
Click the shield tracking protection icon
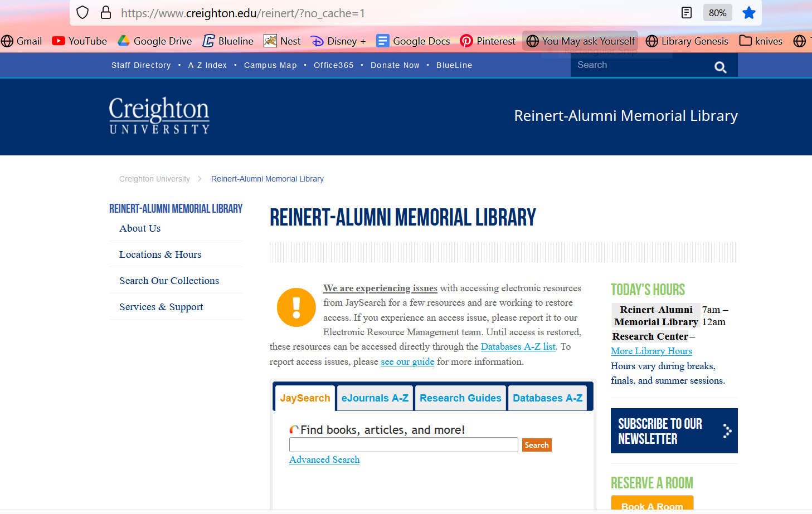(x=82, y=13)
